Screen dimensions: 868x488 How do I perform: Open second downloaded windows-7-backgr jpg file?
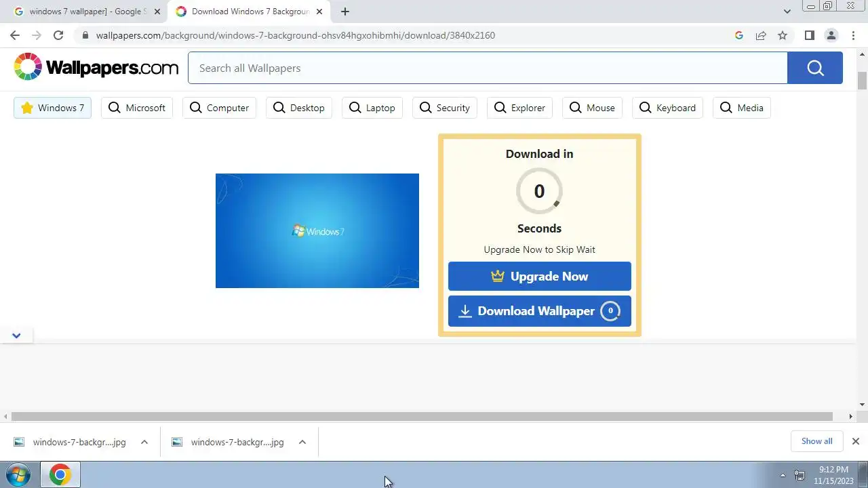(x=228, y=442)
